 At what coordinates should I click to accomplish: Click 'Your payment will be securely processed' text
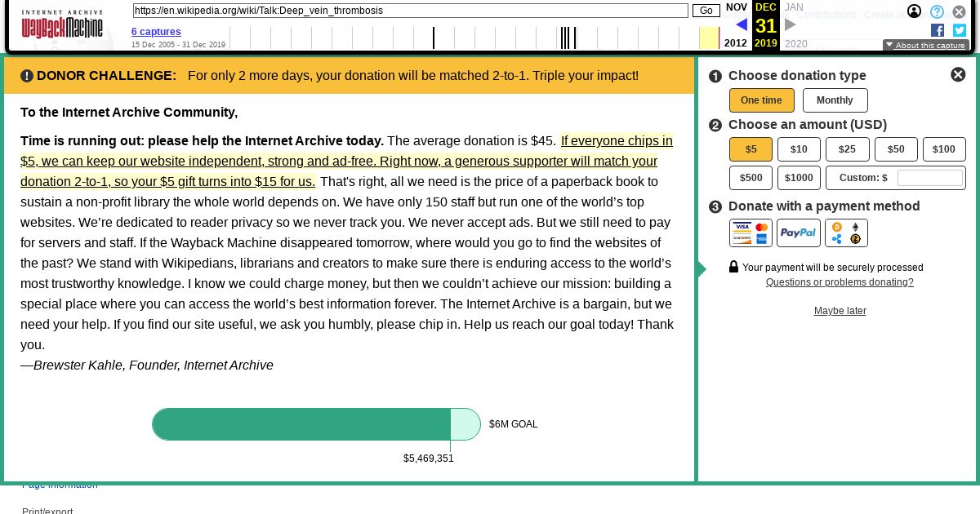click(x=833, y=268)
